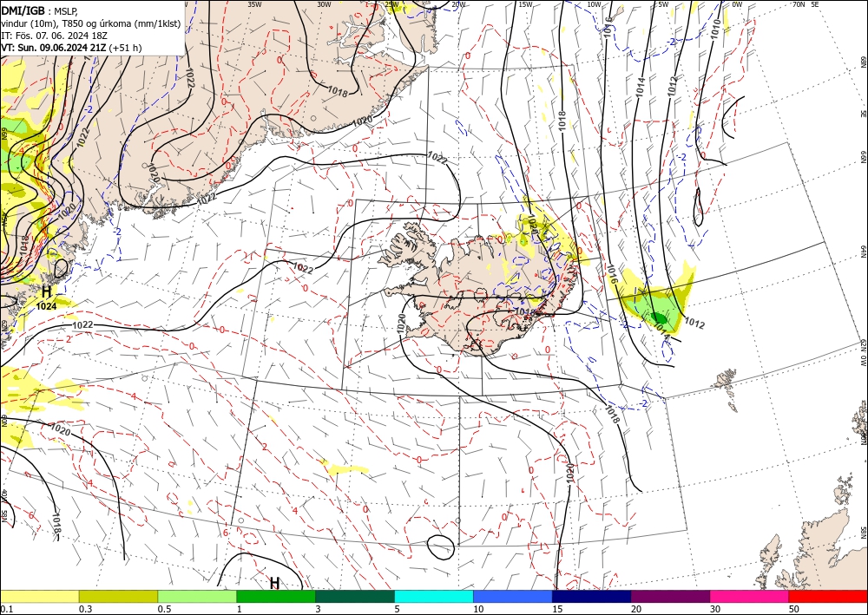Select the dark green 3 mm legend swatch
Image resolution: width=868 pixels, height=615 pixels.
(355, 596)
